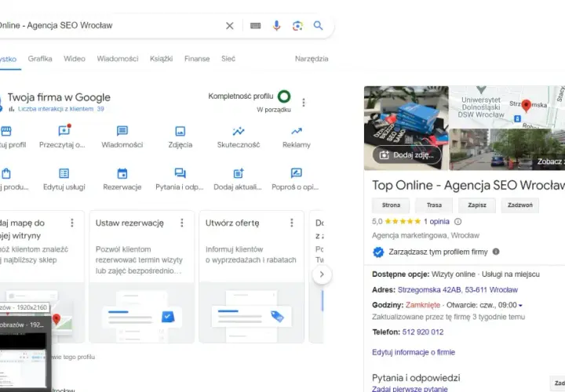This screenshot has width=565, height=392.
Task: Click the Kompletność profilu green circle
Action: (x=284, y=96)
